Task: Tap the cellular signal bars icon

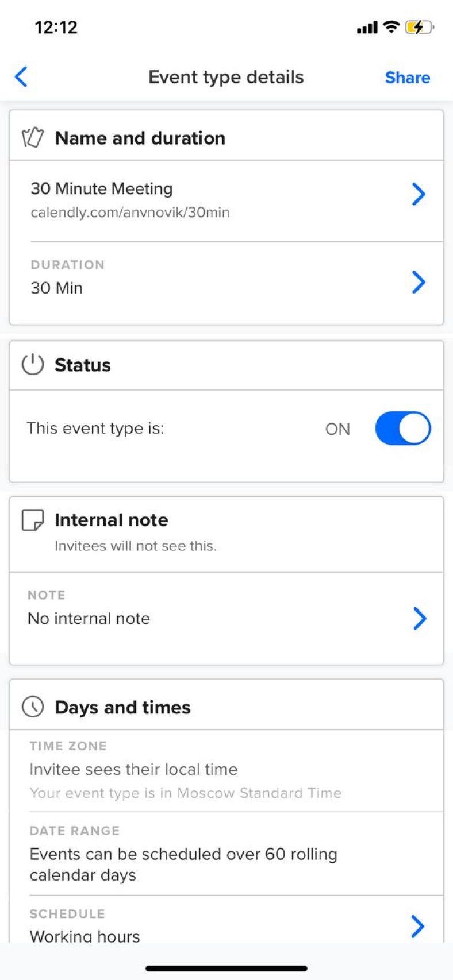Action: click(x=367, y=28)
